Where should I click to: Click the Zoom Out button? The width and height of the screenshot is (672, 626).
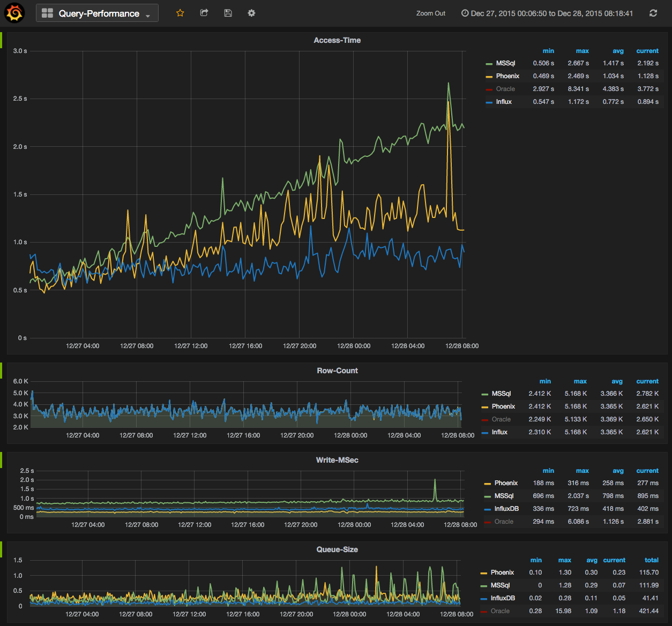tap(431, 13)
